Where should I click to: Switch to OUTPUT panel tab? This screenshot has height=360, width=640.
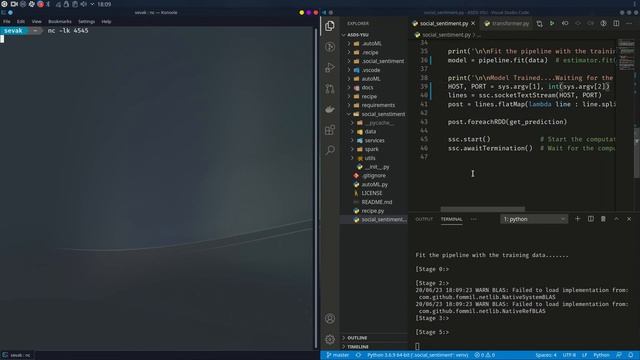point(424,219)
